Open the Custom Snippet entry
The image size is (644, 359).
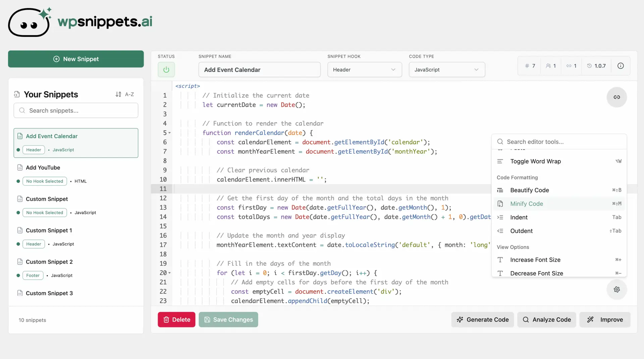(76, 205)
